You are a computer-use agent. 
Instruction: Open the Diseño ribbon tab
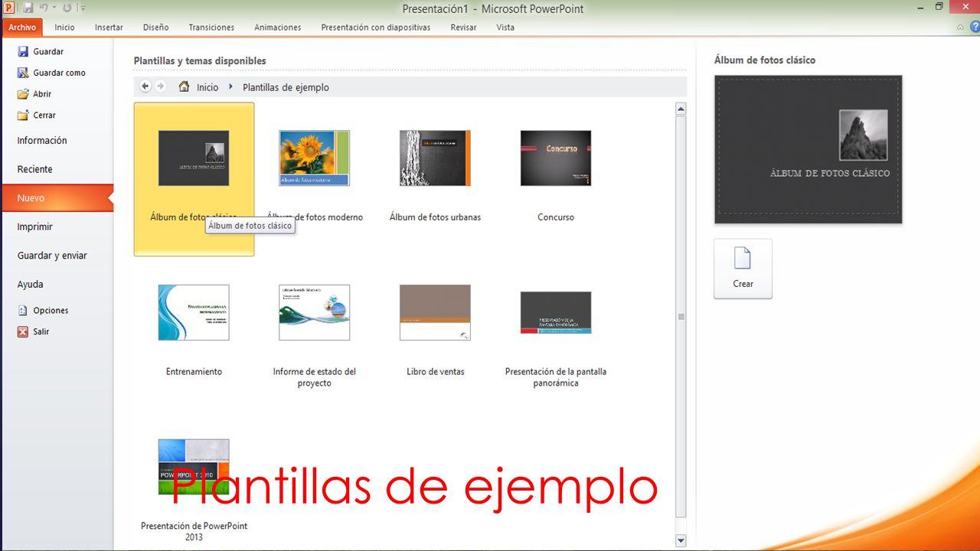(x=156, y=28)
